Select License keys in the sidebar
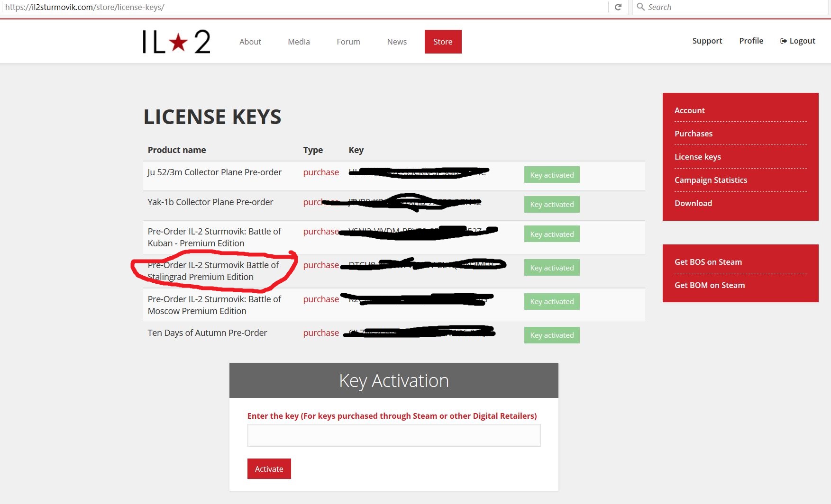This screenshot has width=831, height=504. coord(698,157)
